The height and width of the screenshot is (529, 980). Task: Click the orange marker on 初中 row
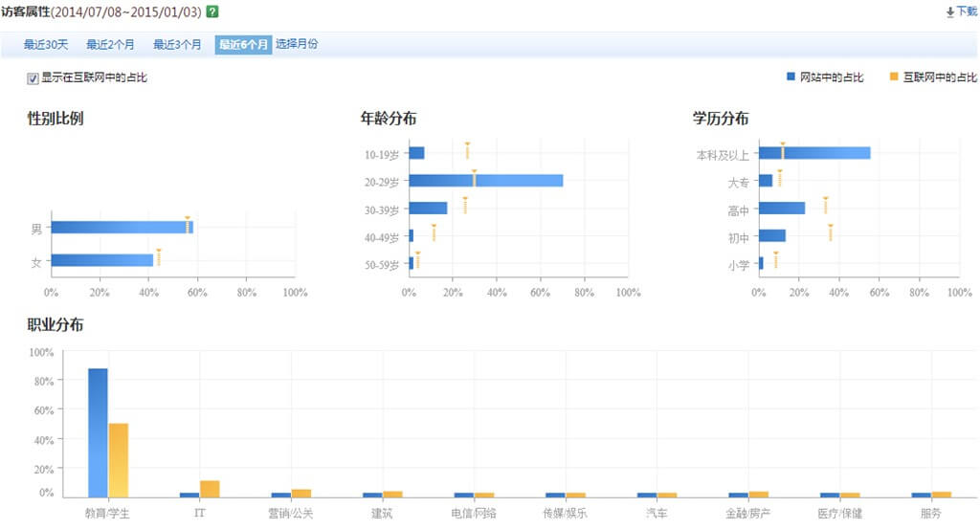pyautogui.click(x=831, y=233)
